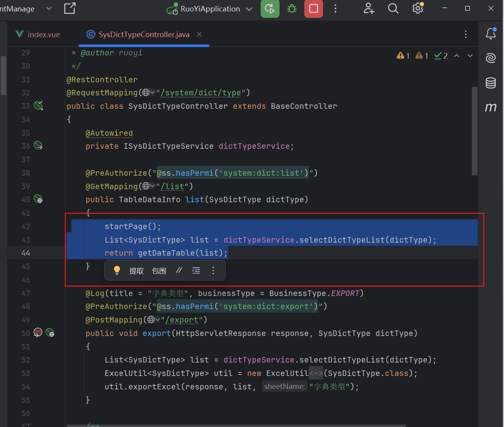Click the 包围 (Surround) button

point(159,271)
